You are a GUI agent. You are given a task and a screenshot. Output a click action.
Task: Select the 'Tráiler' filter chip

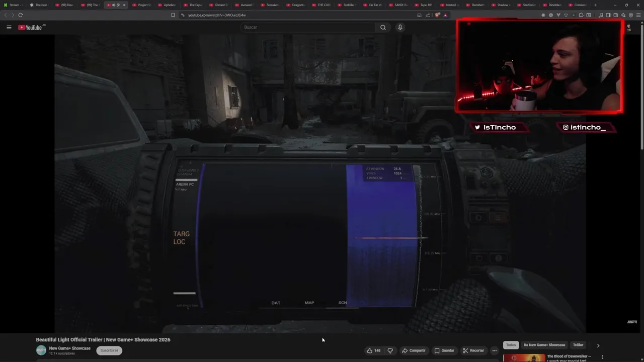point(578,345)
